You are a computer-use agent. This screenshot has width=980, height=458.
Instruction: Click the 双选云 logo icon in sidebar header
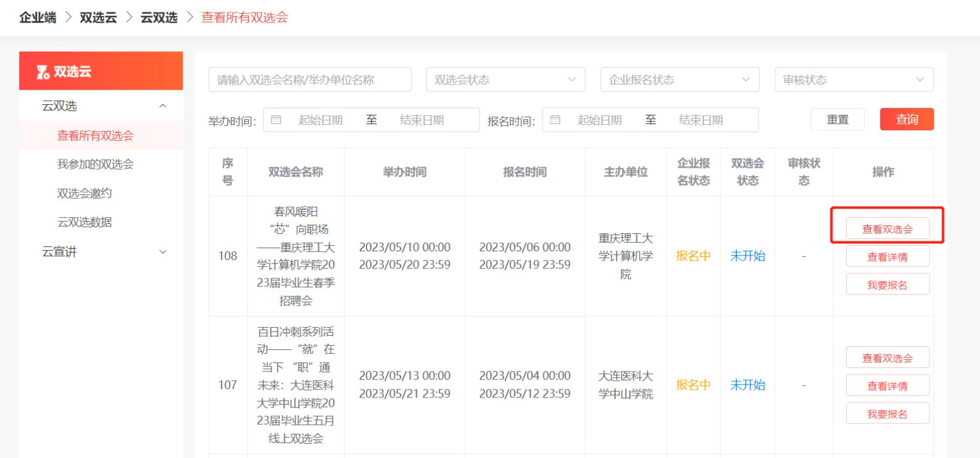[43, 72]
